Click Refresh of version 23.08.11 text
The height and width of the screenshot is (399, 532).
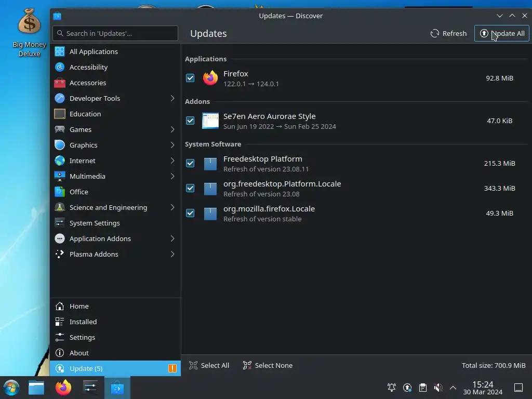266,169
